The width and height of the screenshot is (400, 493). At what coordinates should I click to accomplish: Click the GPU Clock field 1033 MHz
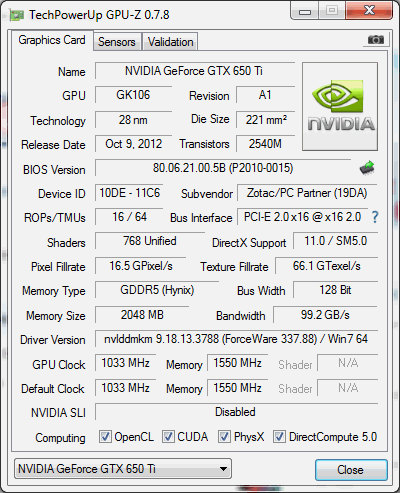(125, 363)
